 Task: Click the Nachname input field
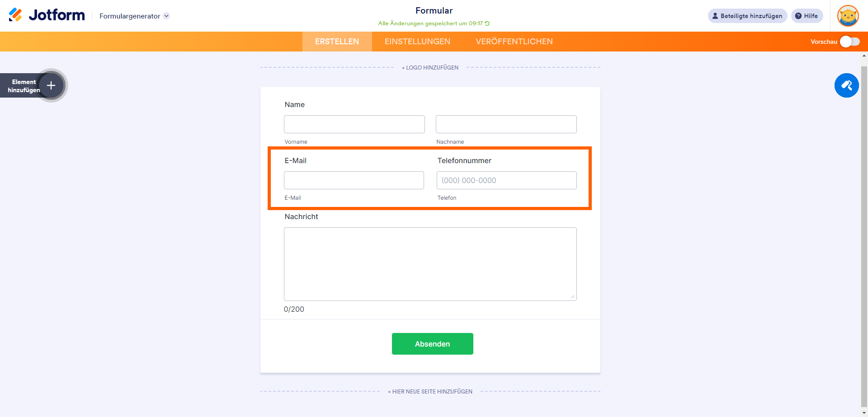(x=506, y=124)
